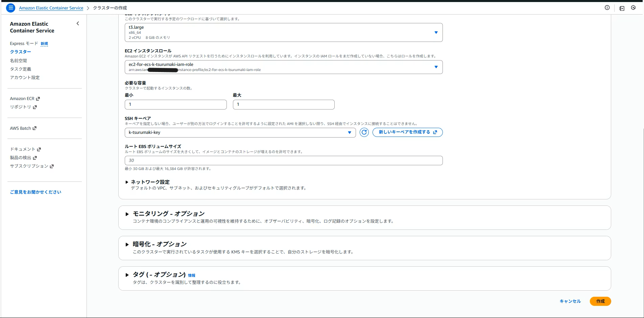Click 新しいキーペアを作成する button
This screenshot has width=644, height=318.
(408, 132)
